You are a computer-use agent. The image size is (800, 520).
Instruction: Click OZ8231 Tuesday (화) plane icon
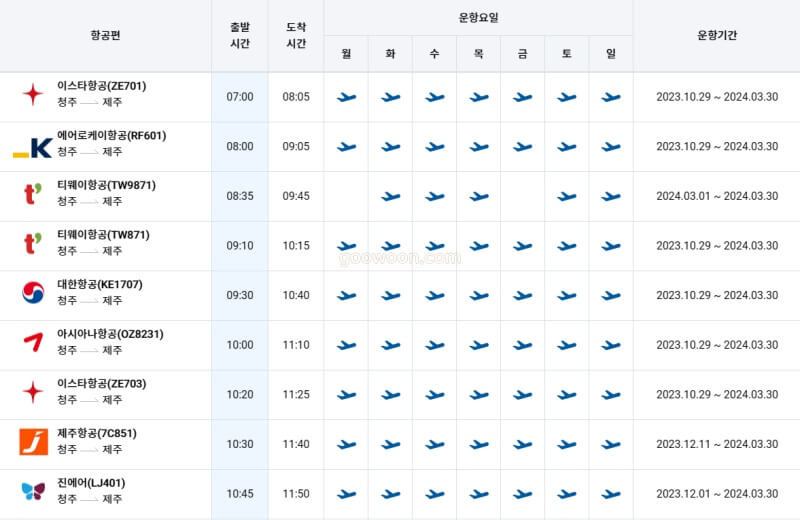pyautogui.click(x=391, y=345)
